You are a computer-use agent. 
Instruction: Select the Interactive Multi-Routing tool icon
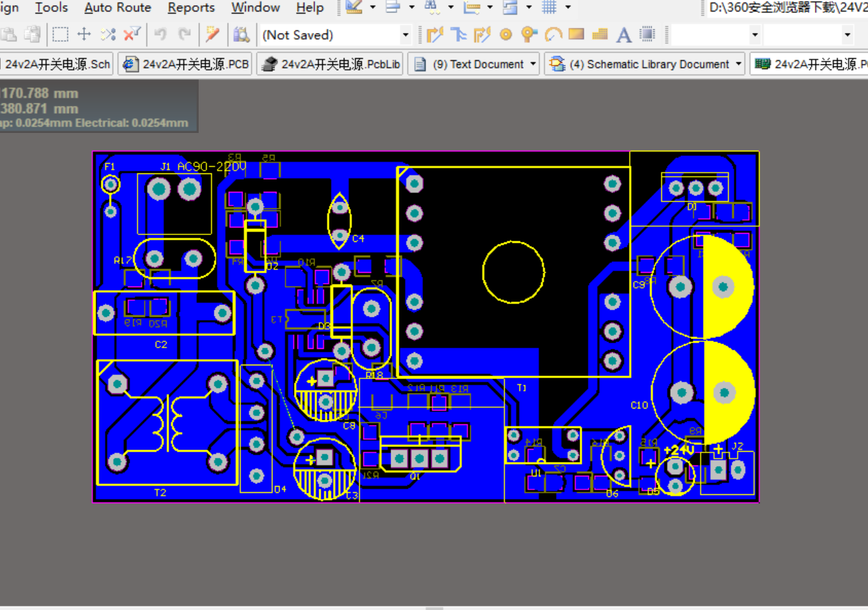[x=458, y=34]
